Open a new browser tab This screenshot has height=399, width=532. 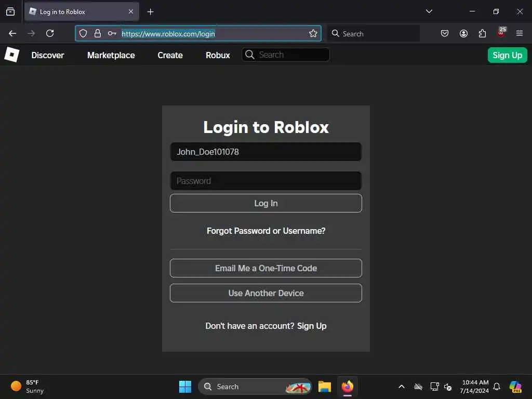[150, 12]
